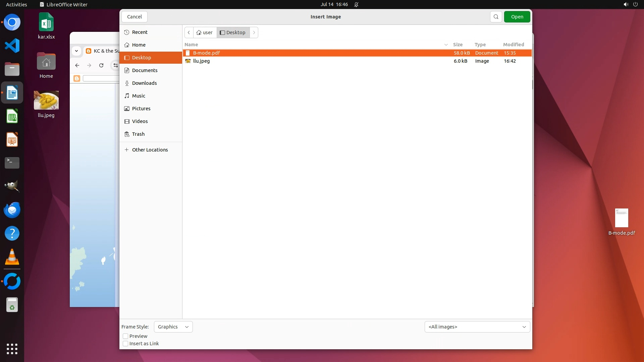This screenshot has height=362, width=644.
Task: Open the Trash sidebar location
Action: tap(138, 134)
